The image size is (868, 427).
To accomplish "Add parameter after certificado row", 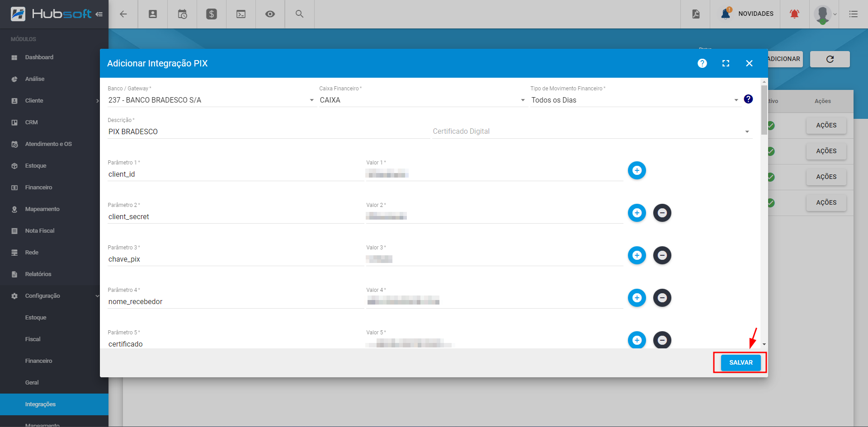I will point(637,340).
